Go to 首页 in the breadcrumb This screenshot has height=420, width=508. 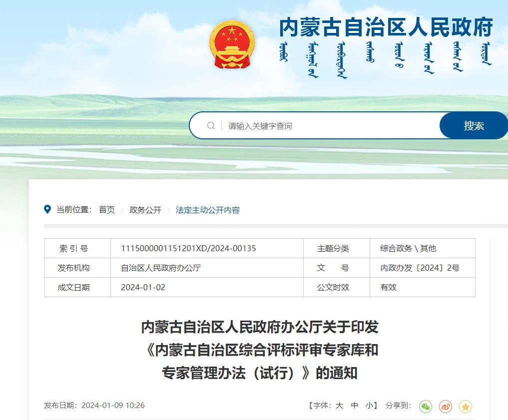(x=106, y=210)
